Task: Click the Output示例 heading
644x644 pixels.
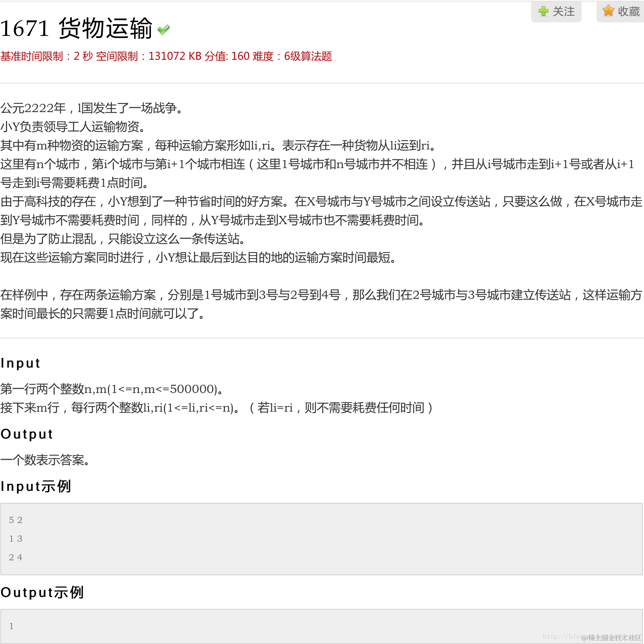Action: [42, 592]
